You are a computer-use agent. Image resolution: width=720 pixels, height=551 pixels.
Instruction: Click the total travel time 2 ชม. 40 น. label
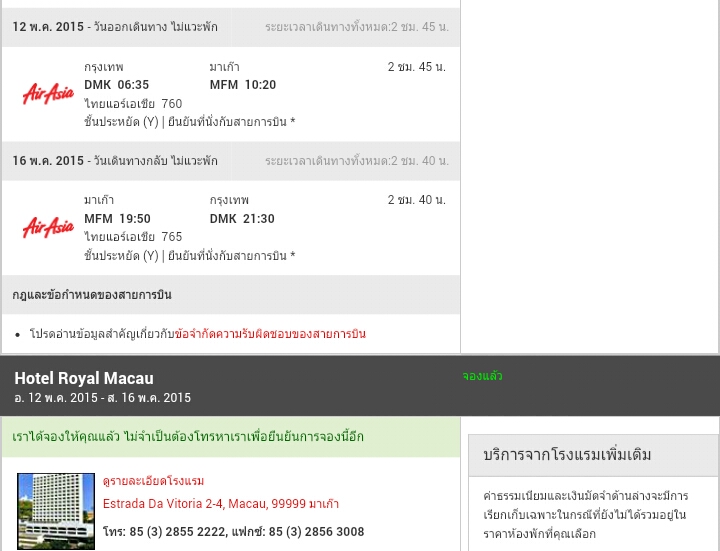pyautogui.click(x=357, y=161)
